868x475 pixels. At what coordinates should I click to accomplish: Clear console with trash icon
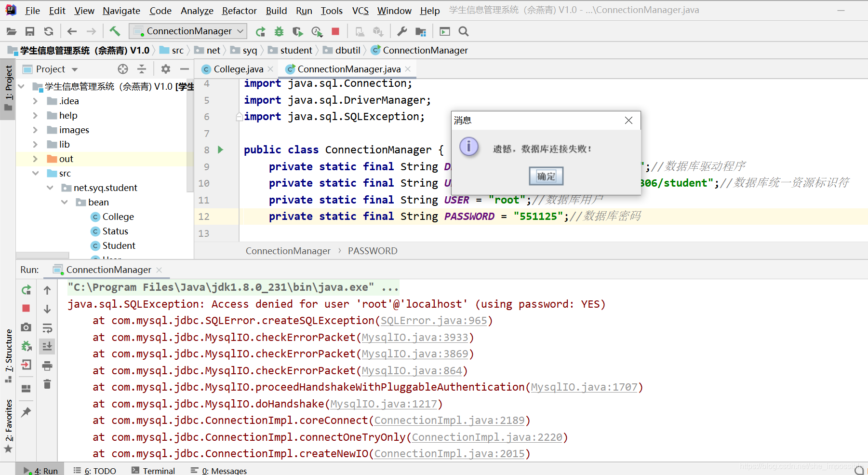(x=47, y=384)
